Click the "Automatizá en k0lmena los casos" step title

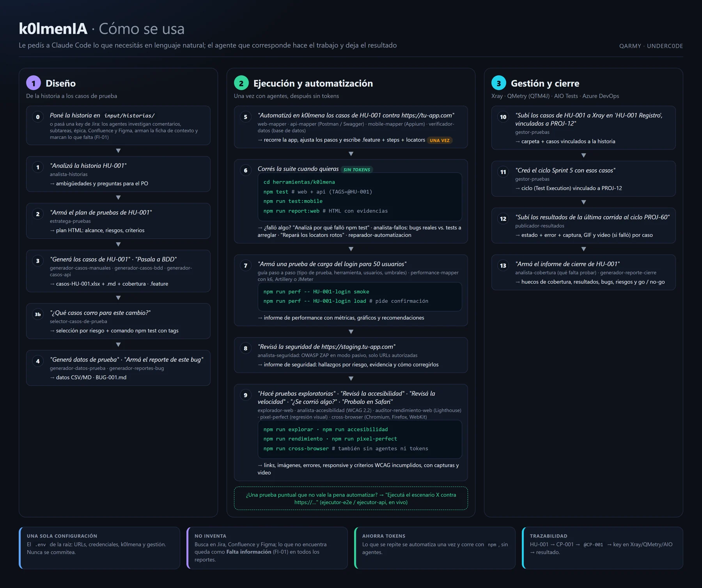pos(356,115)
